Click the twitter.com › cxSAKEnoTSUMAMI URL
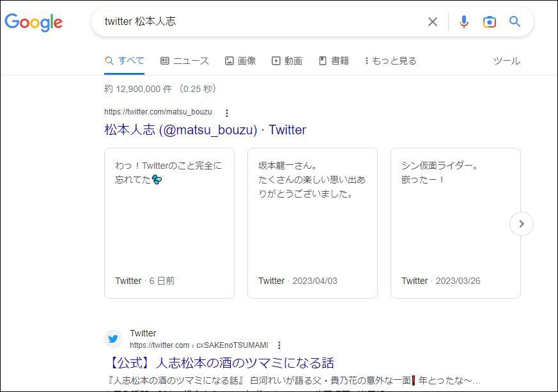Screen dimensions: 558x392 click(199, 345)
